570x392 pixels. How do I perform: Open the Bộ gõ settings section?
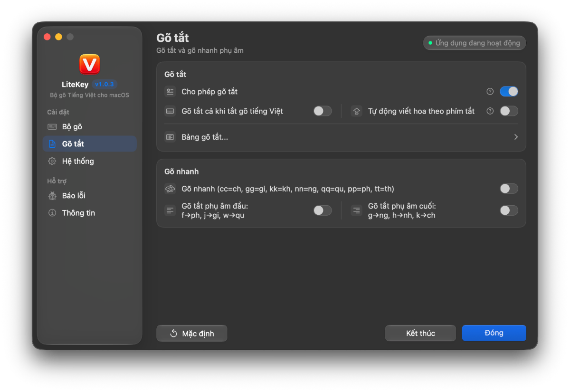click(90, 127)
